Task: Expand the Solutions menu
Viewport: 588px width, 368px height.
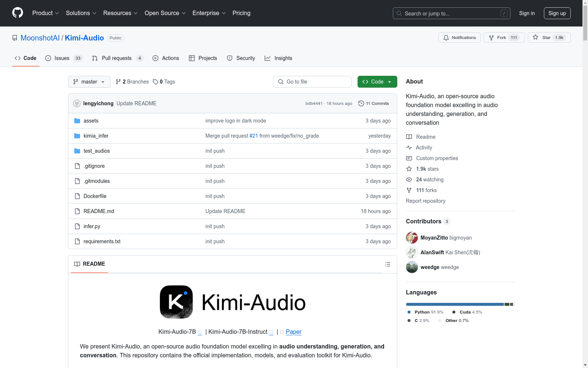Action: (x=81, y=13)
